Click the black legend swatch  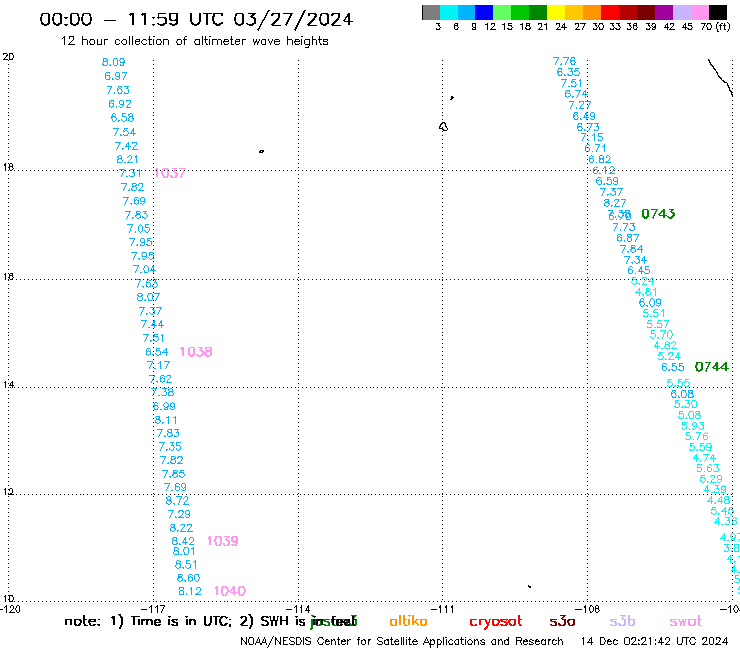coord(718,12)
